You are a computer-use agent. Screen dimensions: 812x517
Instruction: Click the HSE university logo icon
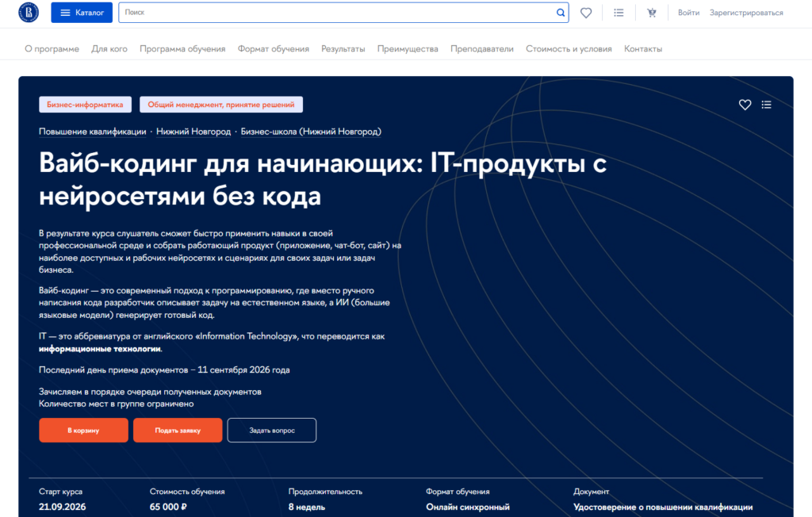[29, 13]
